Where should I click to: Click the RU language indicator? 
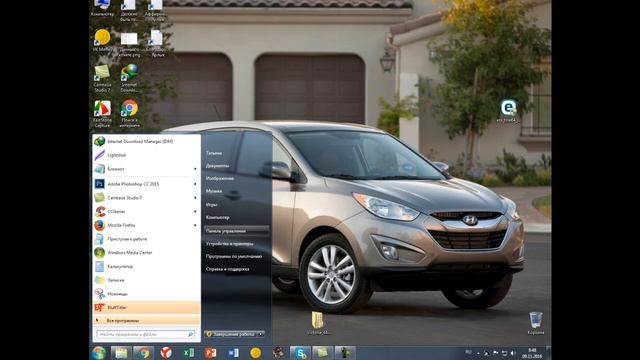pos(469,352)
